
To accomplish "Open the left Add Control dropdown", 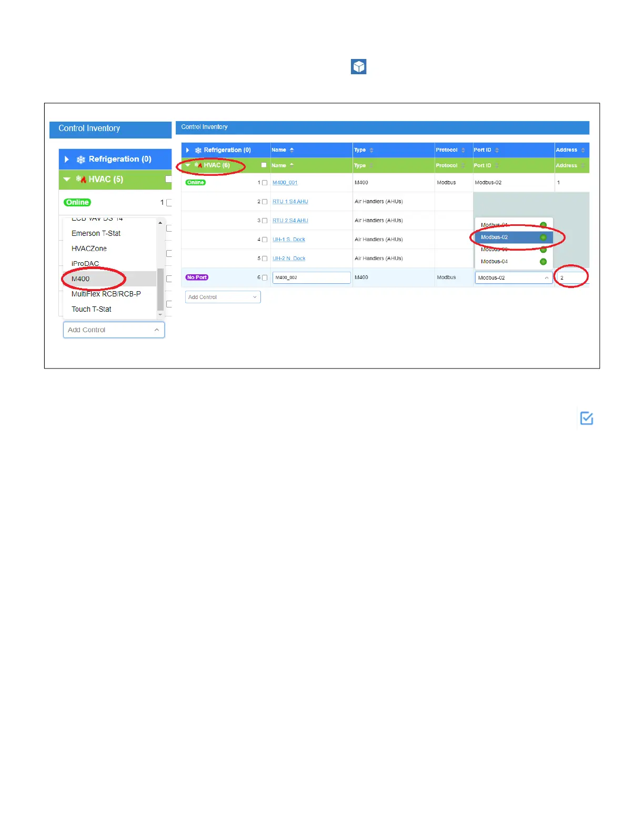I will [x=114, y=330].
